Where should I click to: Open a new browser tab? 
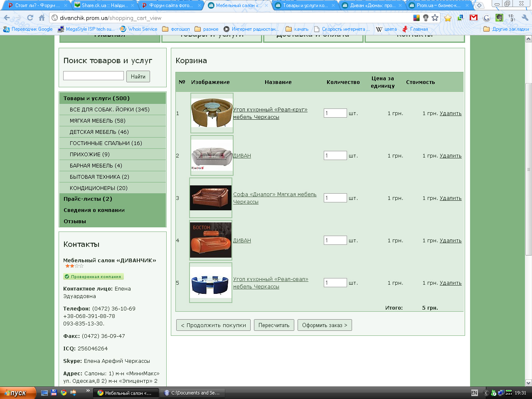[x=479, y=5]
